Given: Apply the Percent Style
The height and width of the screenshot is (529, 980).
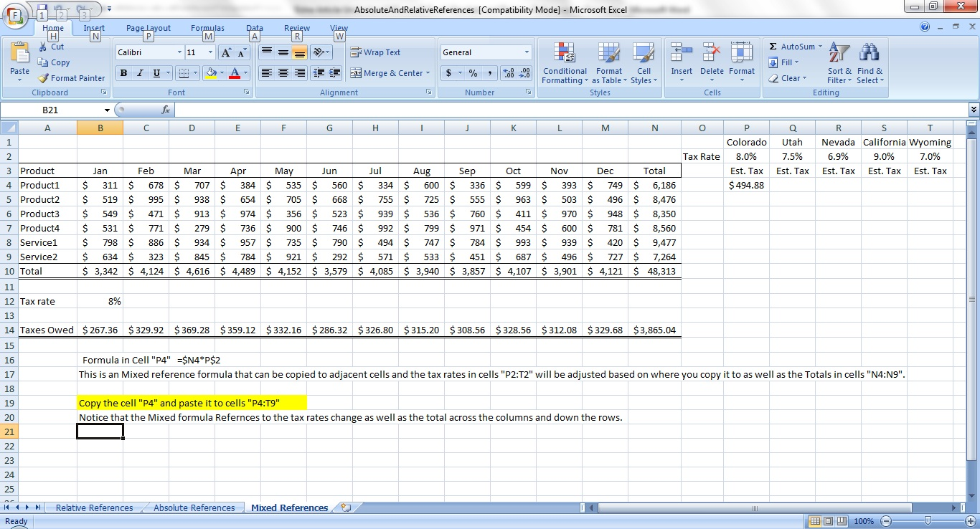Looking at the screenshot, I should (473, 73).
